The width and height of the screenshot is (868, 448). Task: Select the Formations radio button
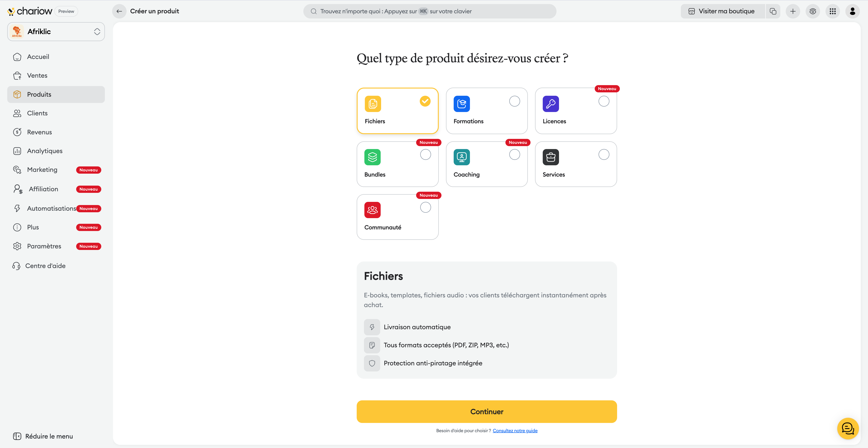point(514,101)
